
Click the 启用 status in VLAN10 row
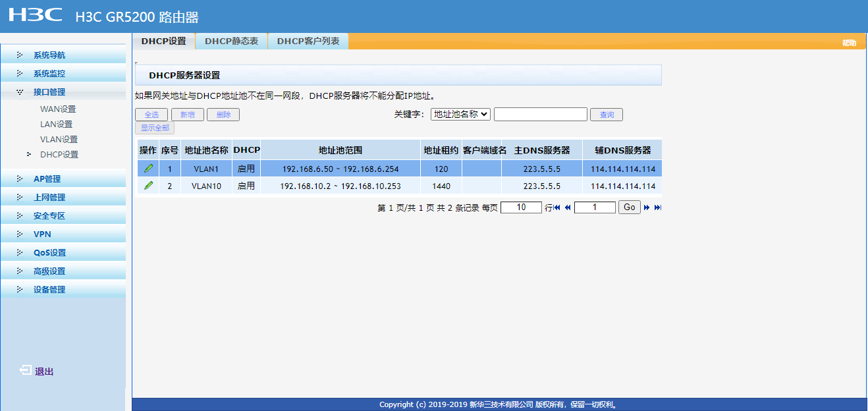click(246, 186)
